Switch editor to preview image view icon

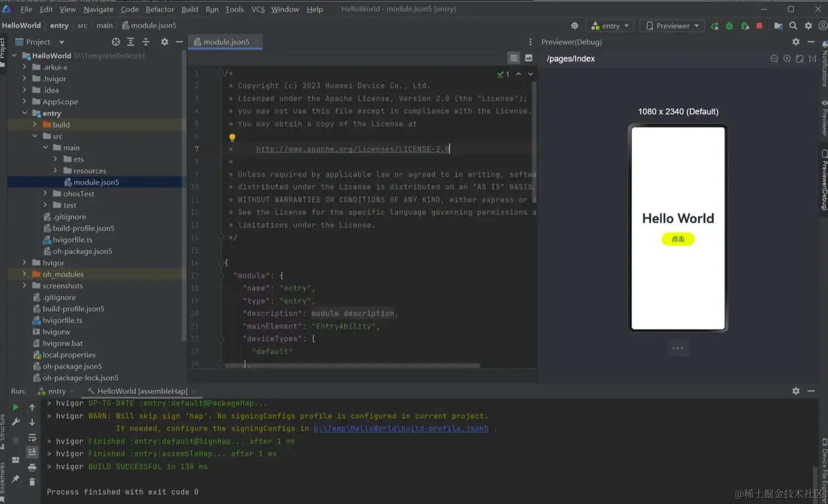click(528, 58)
